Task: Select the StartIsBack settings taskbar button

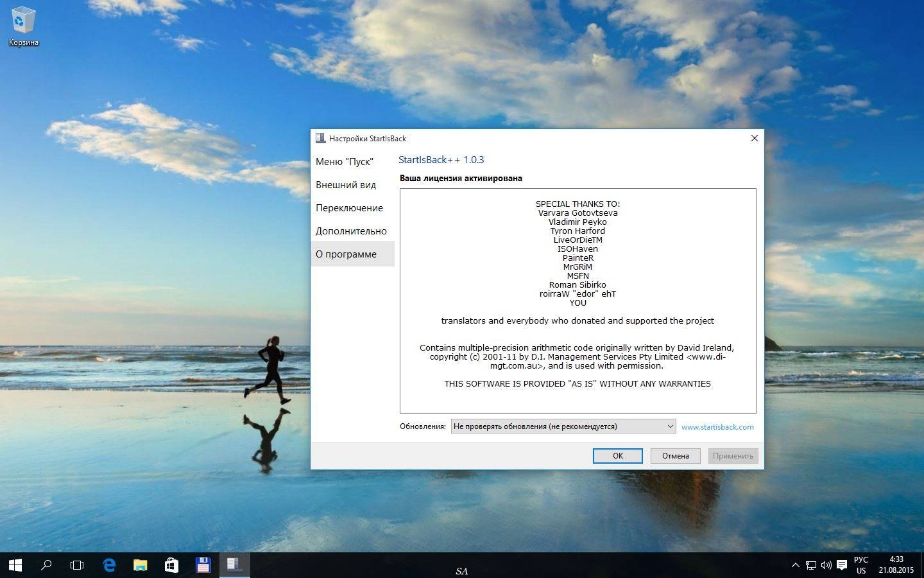Action: [x=234, y=565]
